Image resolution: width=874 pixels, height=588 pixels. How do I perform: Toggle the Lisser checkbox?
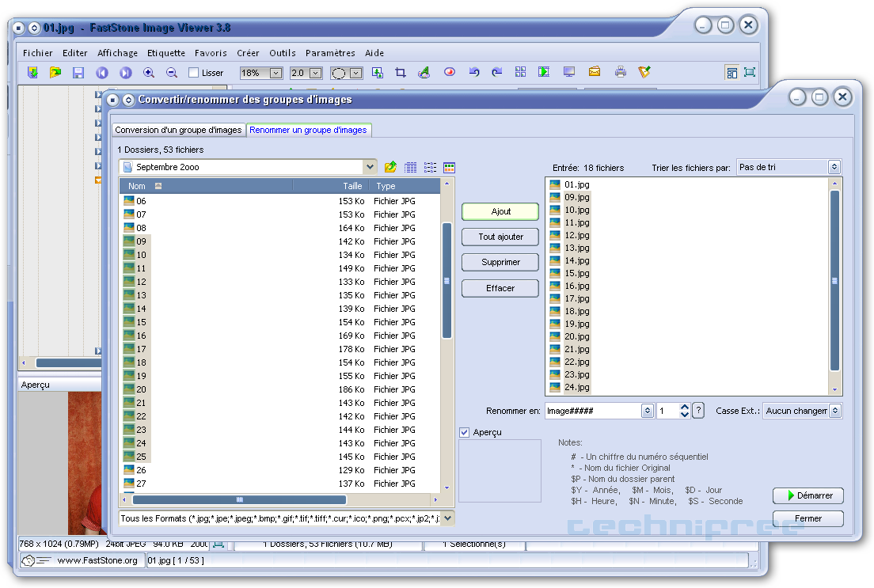tap(194, 73)
